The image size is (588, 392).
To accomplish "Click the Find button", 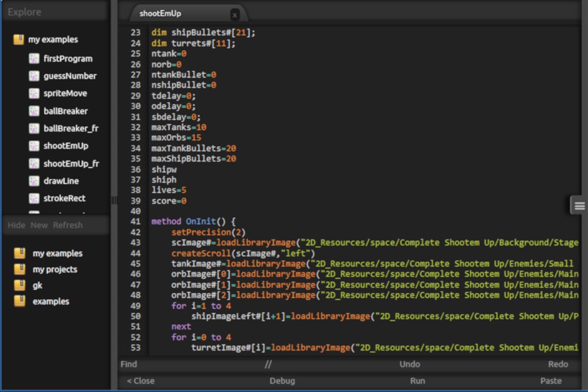I will 129,364.
